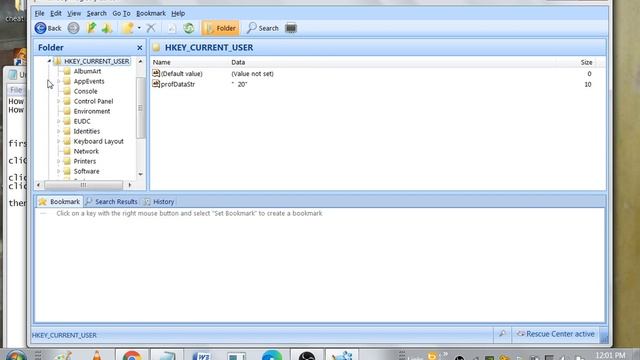This screenshot has height=360, width=640.
Task: Open the Help menu
Action: click(178, 13)
